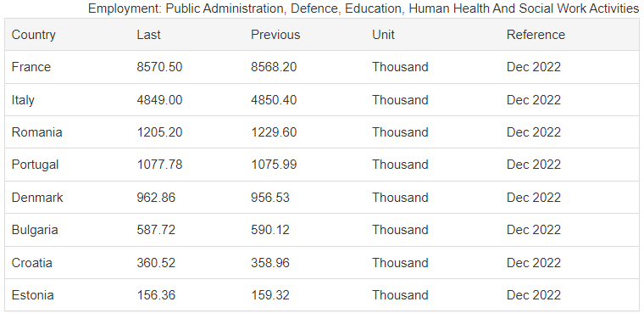Click the Unit column header
Viewport: 644px width, 313px height.
click(x=383, y=35)
